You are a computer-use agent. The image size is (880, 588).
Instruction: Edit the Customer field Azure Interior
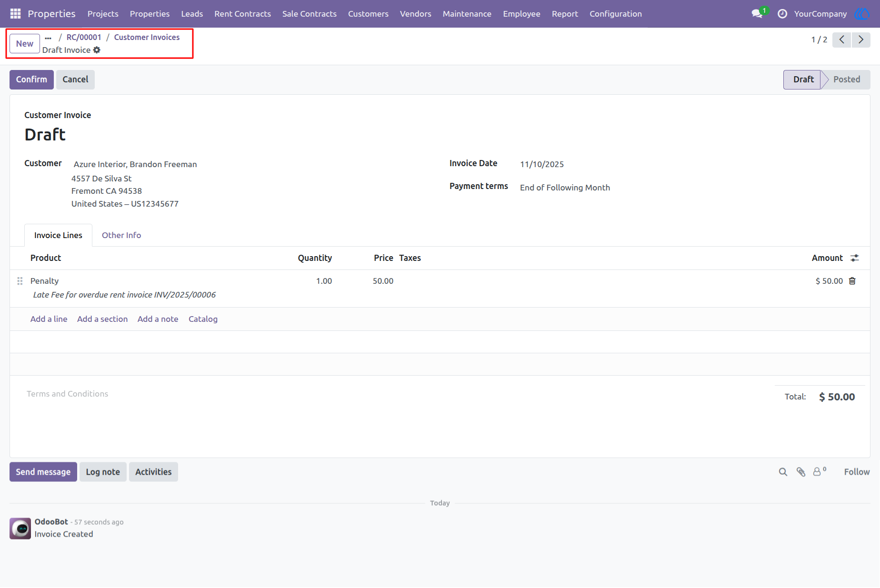[135, 164]
